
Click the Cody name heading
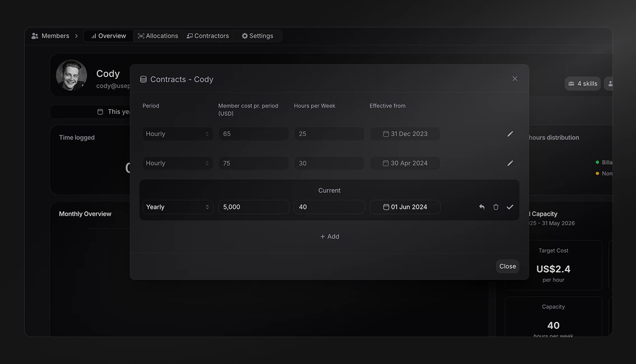coord(108,73)
